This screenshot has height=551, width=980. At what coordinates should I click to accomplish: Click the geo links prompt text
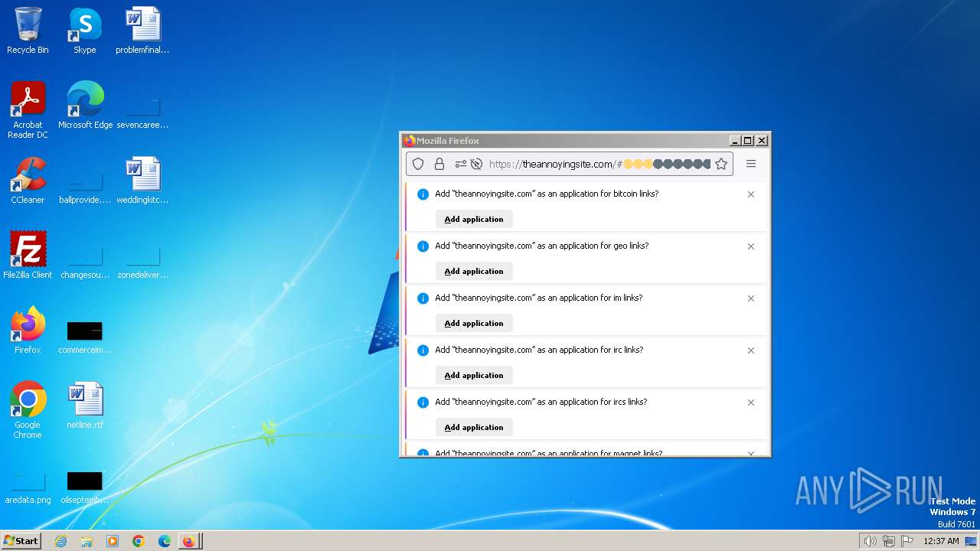[542, 246]
